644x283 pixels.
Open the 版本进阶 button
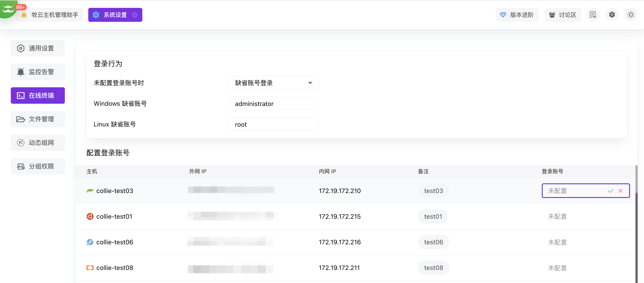pyautogui.click(x=517, y=15)
